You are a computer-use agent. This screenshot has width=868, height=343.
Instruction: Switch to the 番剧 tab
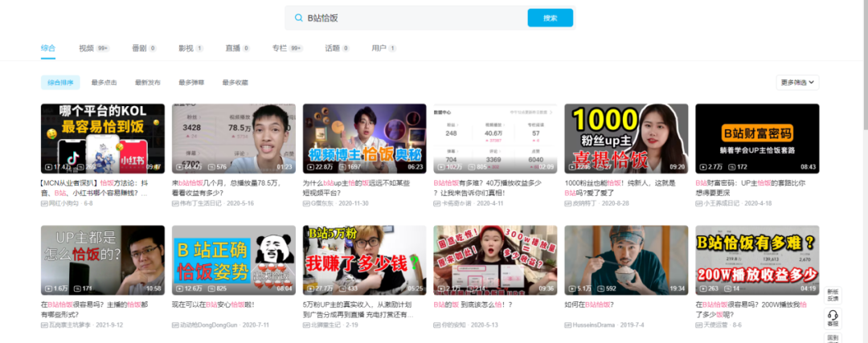pos(144,48)
